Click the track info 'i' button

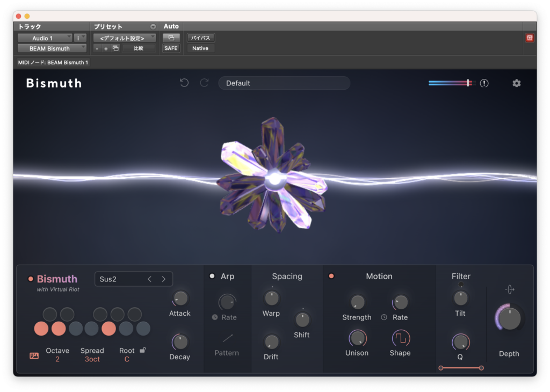(x=78, y=38)
